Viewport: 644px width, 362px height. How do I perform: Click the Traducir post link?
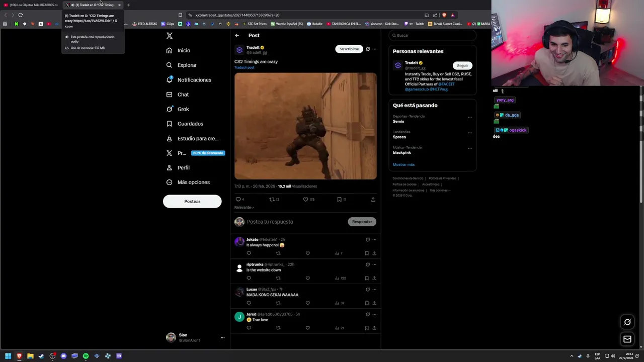pos(244,67)
